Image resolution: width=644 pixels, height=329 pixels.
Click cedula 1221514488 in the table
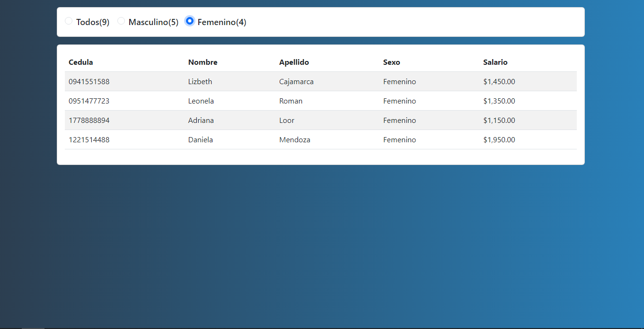coord(89,139)
